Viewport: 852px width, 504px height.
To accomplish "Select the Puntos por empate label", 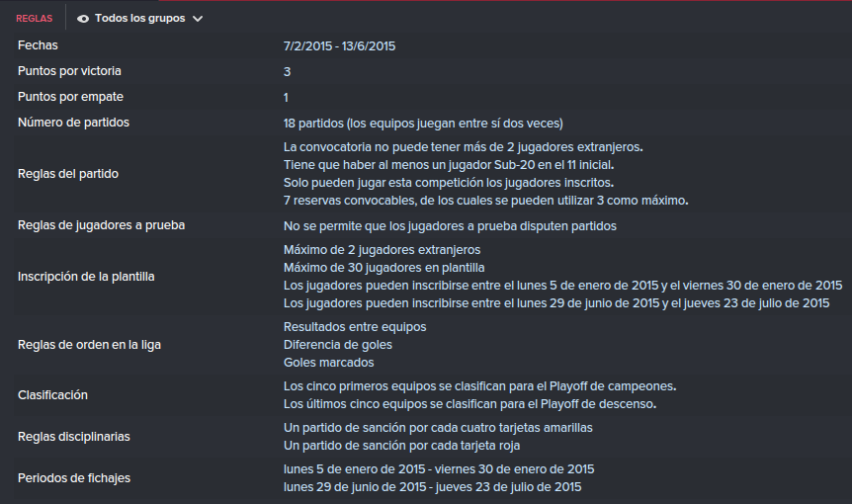I will point(70,97).
